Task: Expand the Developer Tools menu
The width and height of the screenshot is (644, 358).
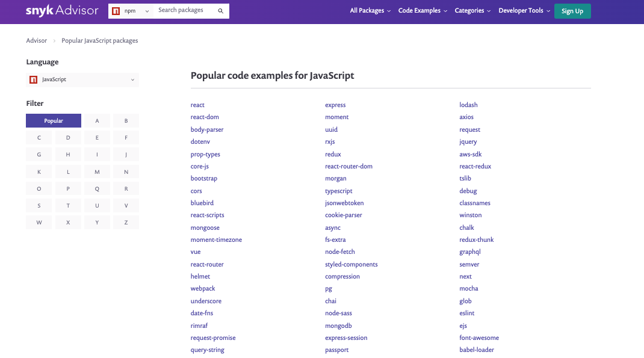Action: [524, 11]
